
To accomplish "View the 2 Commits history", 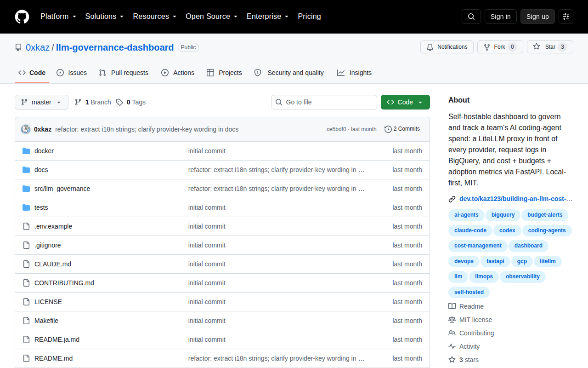I will point(402,129).
